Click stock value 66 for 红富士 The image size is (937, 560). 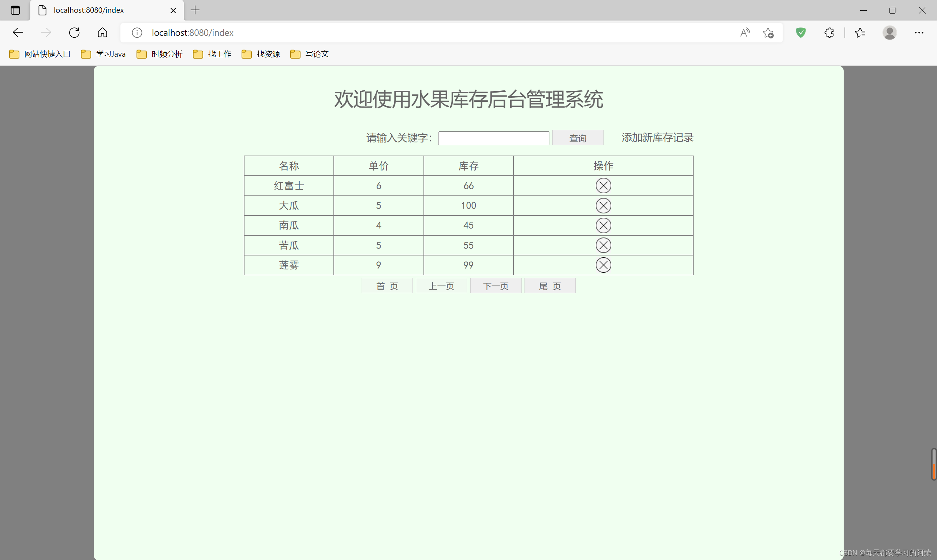pos(468,186)
